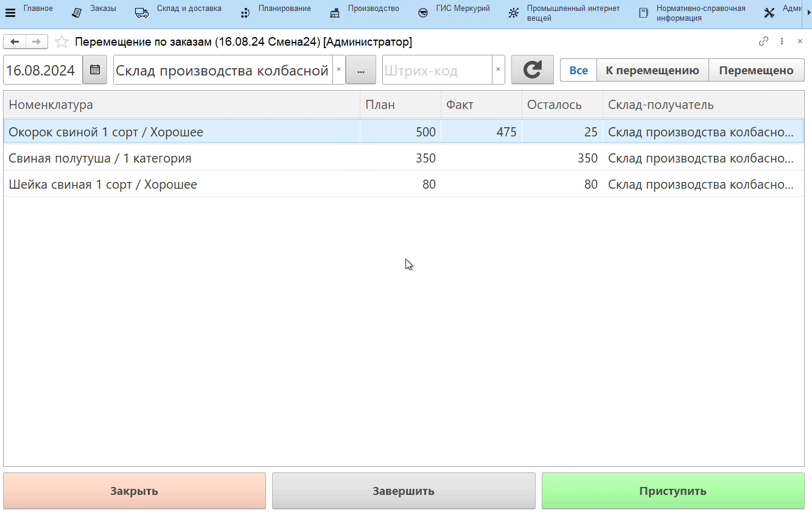This screenshot has width=812, height=515.
Task: Open the hamburger main menu icon
Action: pos(10,13)
